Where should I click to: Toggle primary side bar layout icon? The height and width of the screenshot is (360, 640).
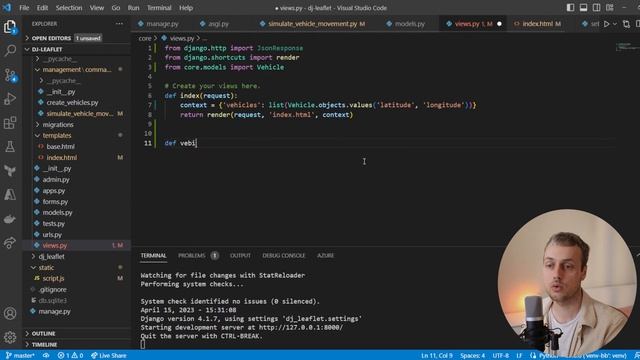click(x=571, y=8)
